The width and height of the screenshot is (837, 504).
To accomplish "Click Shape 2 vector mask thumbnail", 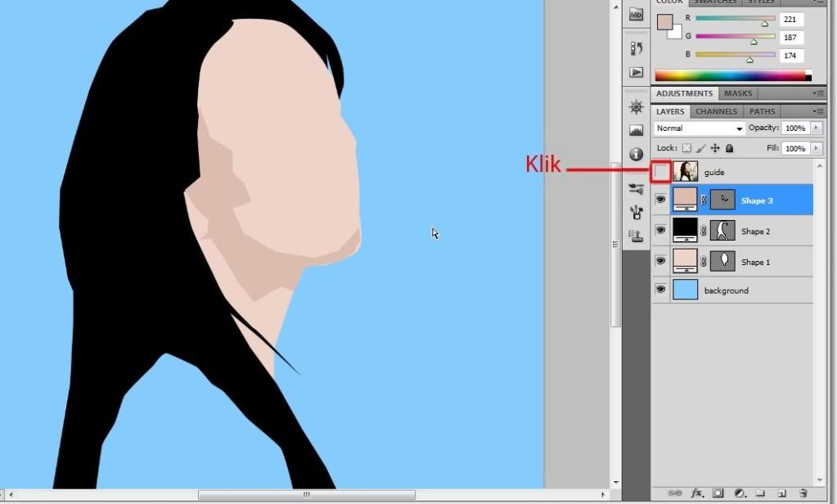I will [x=722, y=231].
